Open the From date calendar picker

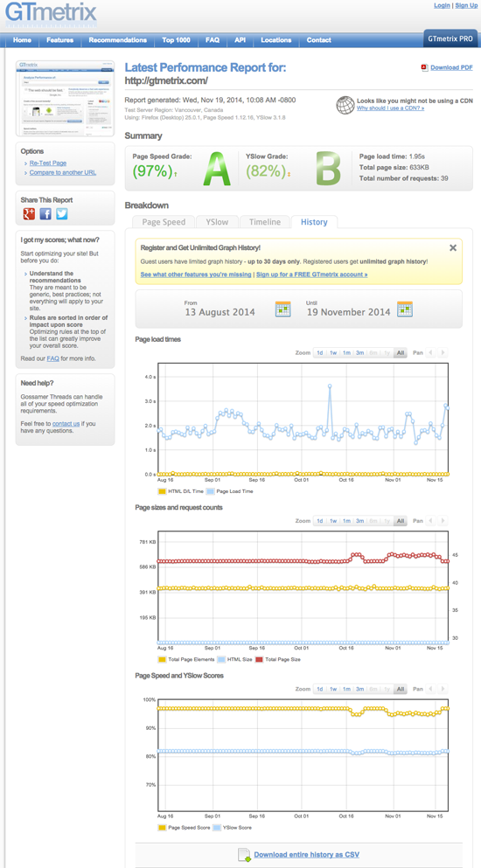coord(283,309)
